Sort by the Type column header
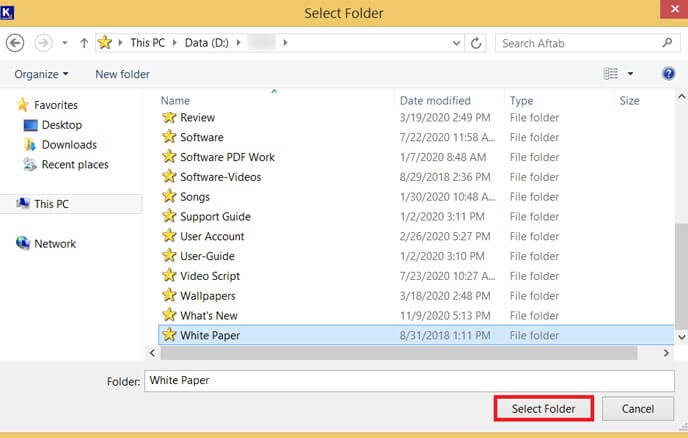688x438 pixels. click(521, 101)
